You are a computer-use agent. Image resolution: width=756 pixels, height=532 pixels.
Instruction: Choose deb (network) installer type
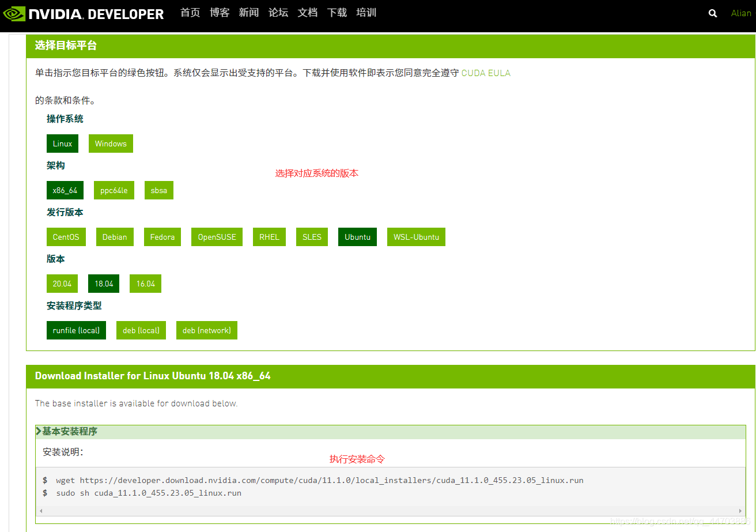coord(207,330)
